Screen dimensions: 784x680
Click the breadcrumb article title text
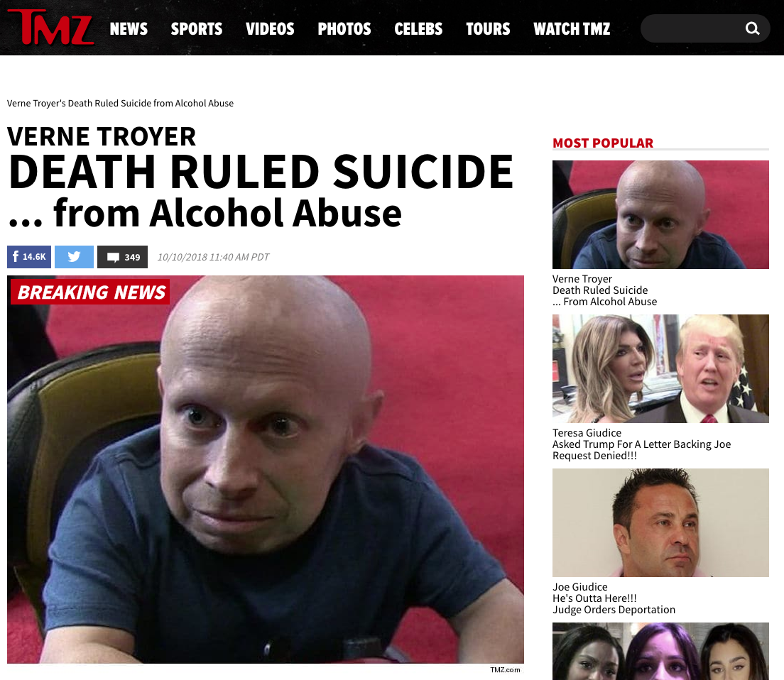(x=120, y=104)
